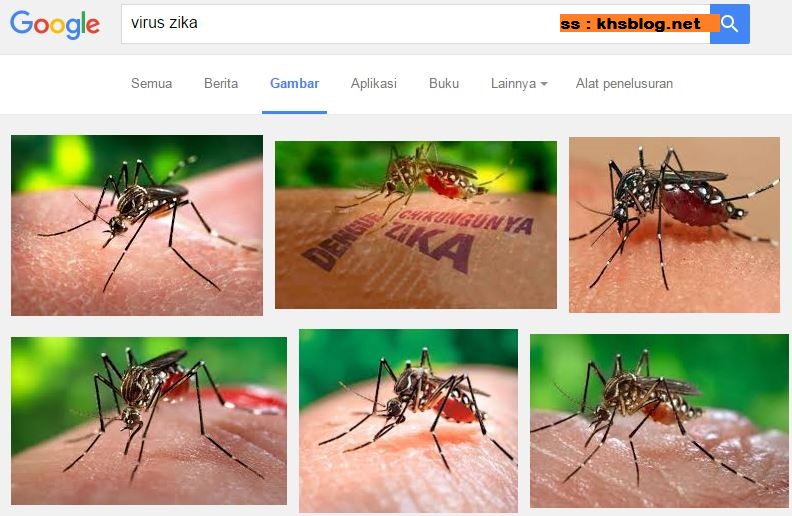The width and height of the screenshot is (792, 516).
Task: Click the Lainnya menu label
Action: [513, 83]
